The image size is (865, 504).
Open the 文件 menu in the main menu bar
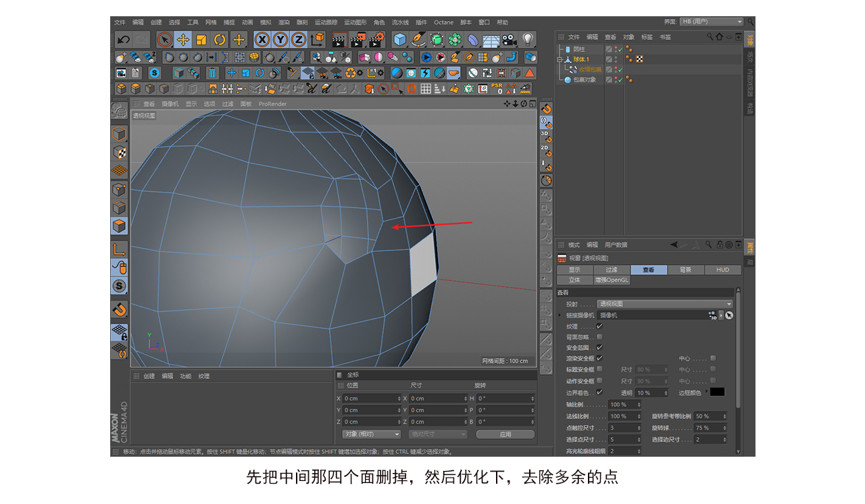(x=120, y=22)
